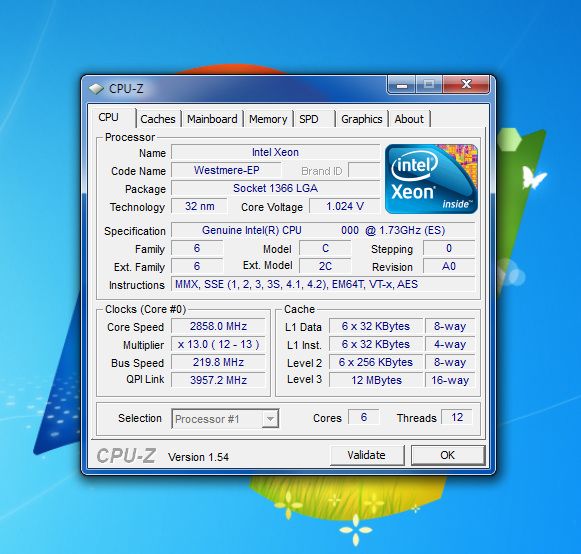Screen dimensions: 581x554
Task: Click the Package value Socket 1366 LGA
Action: pos(275,188)
